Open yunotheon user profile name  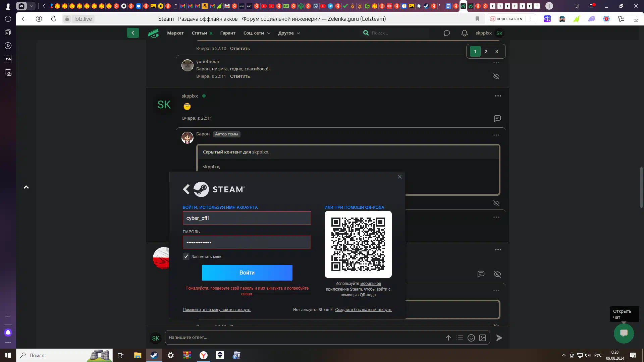[x=208, y=61]
